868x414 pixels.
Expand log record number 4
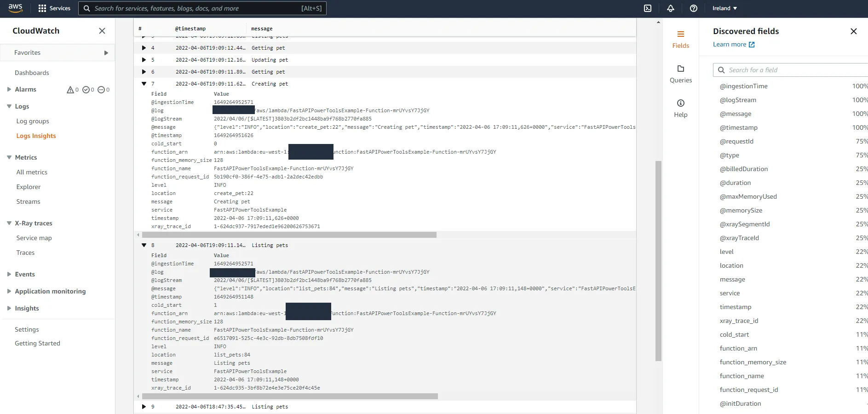pos(144,48)
